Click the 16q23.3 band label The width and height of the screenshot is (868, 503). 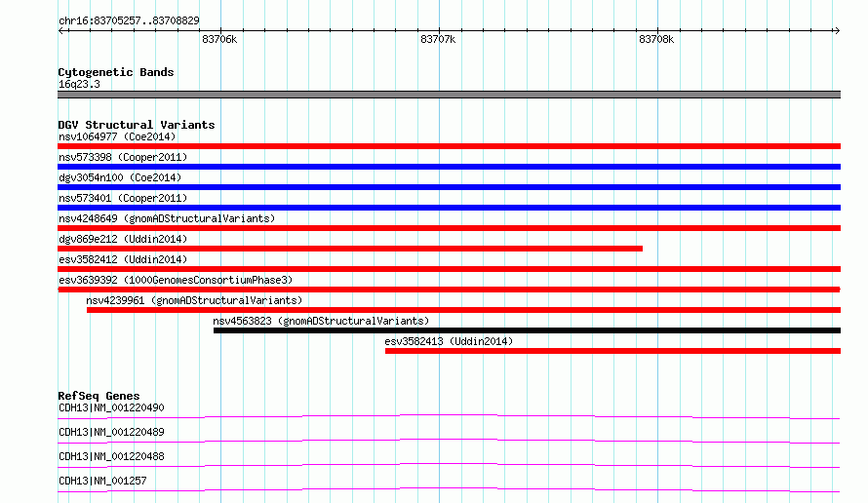pyautogui.click(x=79, y=84)
